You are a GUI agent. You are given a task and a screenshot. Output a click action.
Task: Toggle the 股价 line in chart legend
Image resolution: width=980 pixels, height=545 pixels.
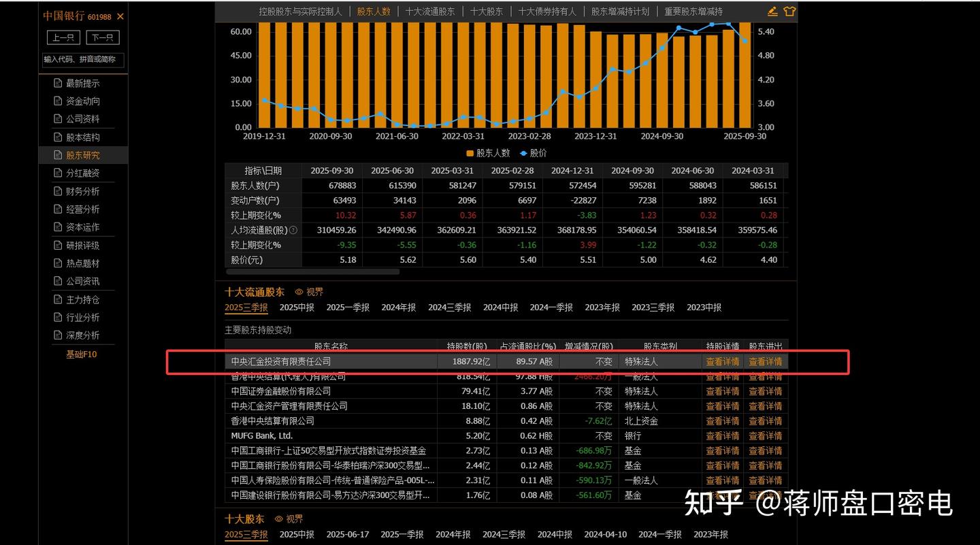[x=534, y=153]
